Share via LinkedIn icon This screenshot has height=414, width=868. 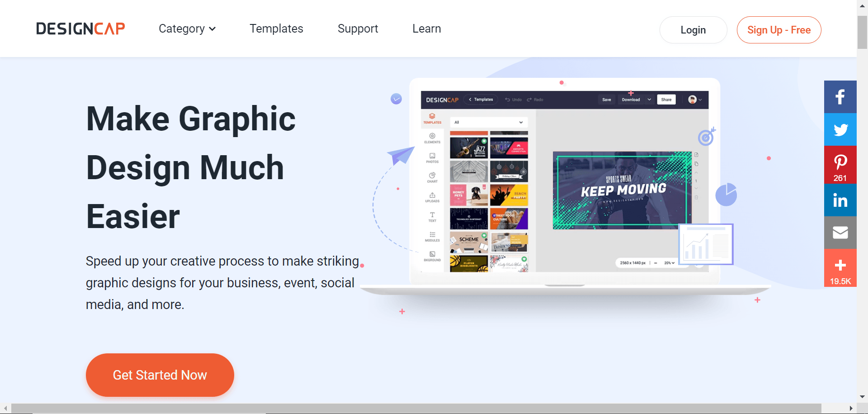(x=840, y=200)
